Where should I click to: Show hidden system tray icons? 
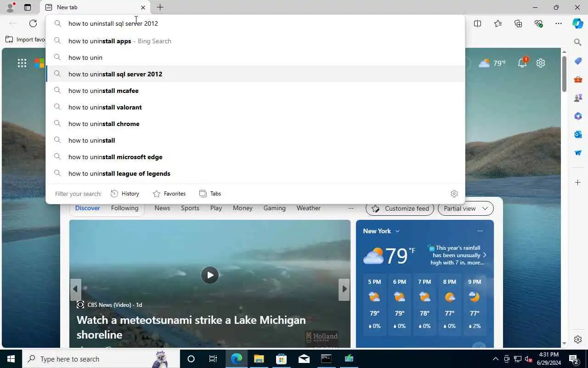495,359
